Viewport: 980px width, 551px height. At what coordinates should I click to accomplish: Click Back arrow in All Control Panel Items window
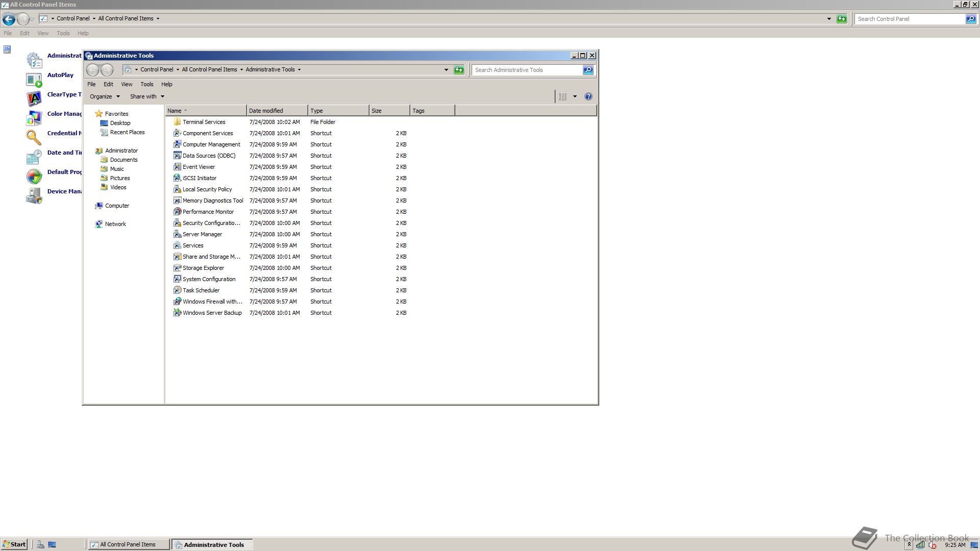[9, 19]
